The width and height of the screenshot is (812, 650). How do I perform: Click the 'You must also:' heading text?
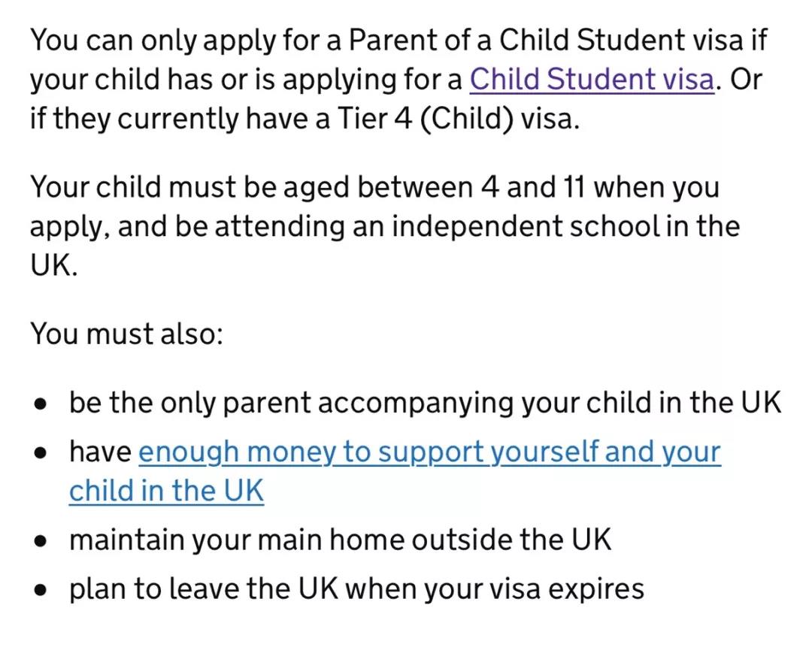pyautogui.click(x=126, y=334)
